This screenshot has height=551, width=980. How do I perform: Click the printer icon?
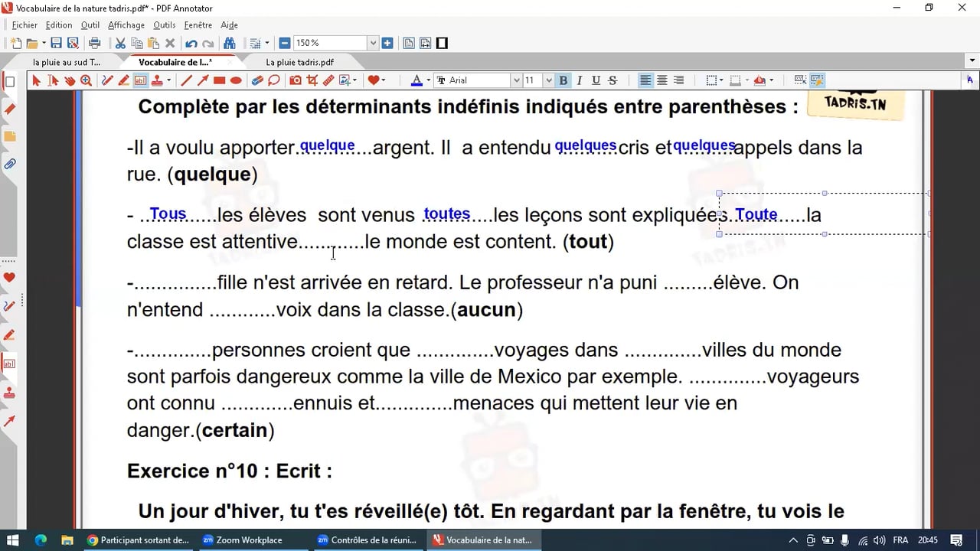click(x=94, y=43)
